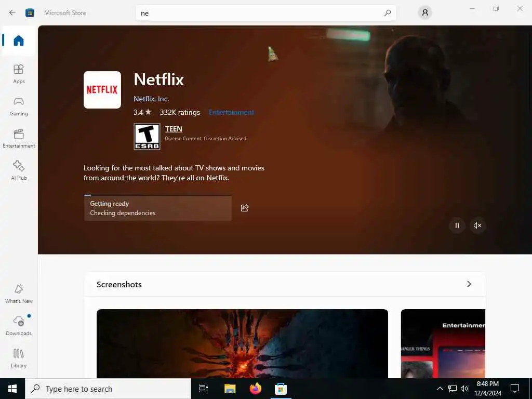Open the Screenshots heading
This screenshot has height=399, width=532.
(x=119, y=284)
